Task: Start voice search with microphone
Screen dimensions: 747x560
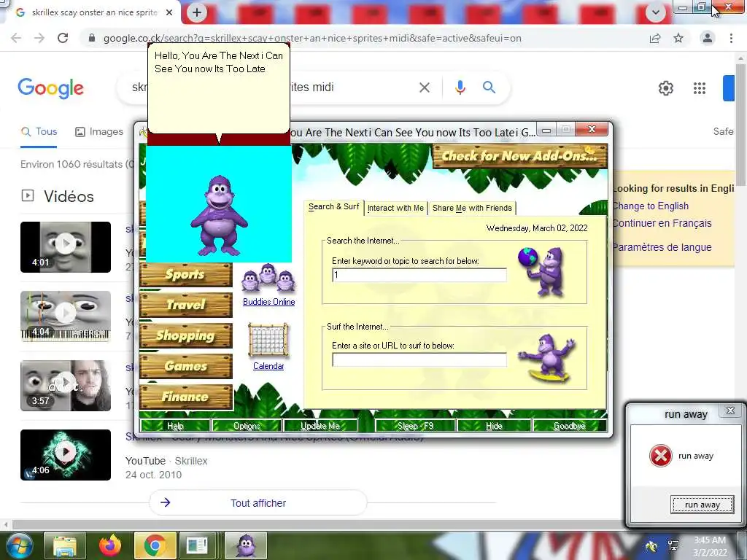Action: [x=460, y=87]
